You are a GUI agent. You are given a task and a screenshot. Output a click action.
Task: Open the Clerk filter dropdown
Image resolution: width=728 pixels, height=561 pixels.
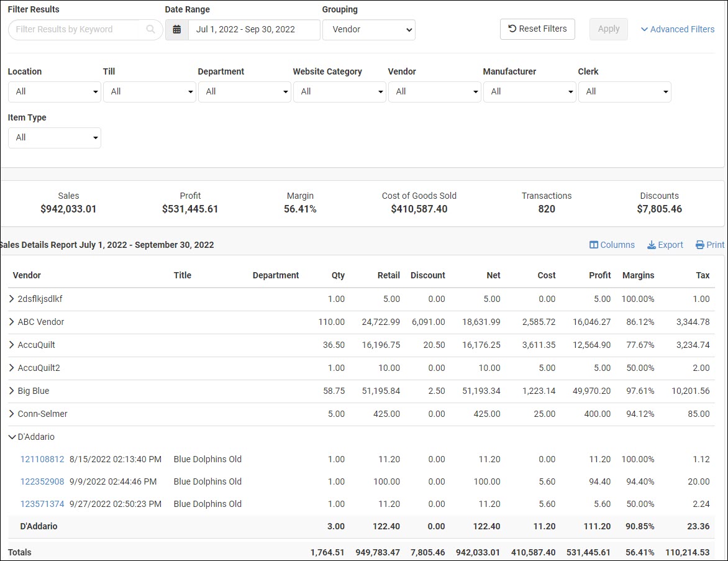tap(624, 91)
